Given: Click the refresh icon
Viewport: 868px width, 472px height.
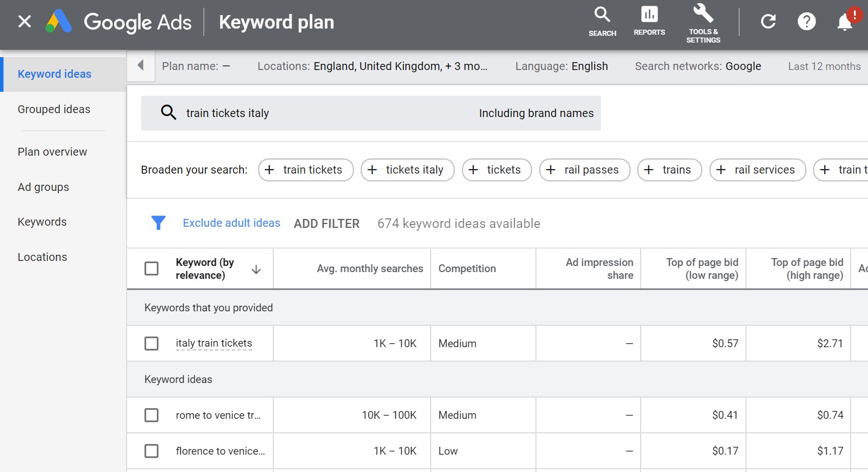Looking at the screenshot, I should coord(768,21).
